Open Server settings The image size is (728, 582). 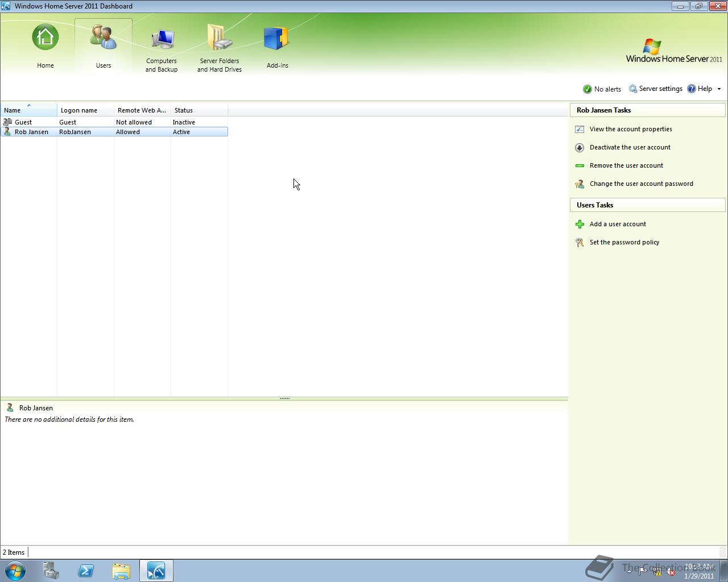(x=655, y=89)
